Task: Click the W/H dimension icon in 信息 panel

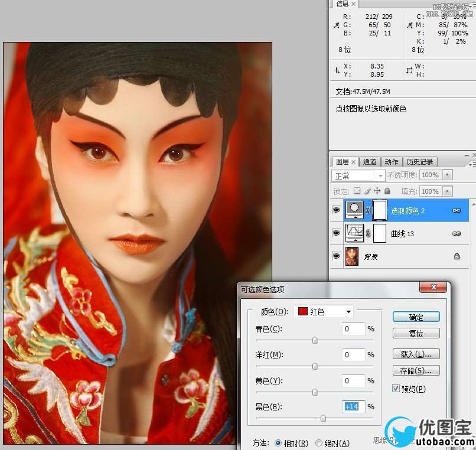Action: [x=409, y=70]
